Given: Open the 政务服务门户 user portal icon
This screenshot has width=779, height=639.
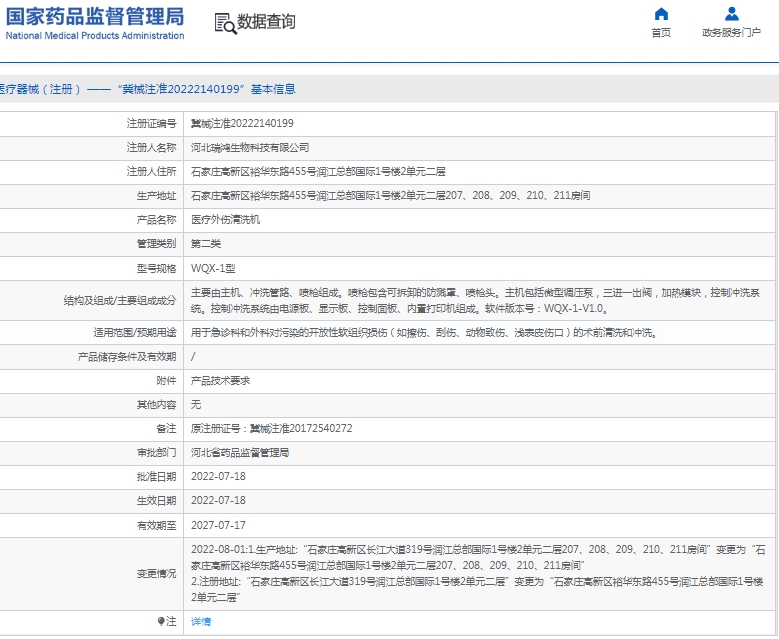Looking at the screenshot, I should pyautogui.click(x=731, y=14).
